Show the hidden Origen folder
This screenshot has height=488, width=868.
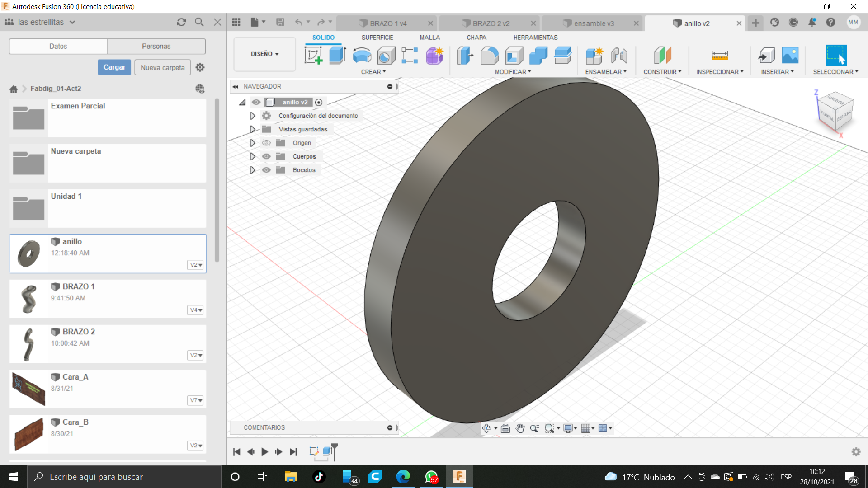[266, 143]
